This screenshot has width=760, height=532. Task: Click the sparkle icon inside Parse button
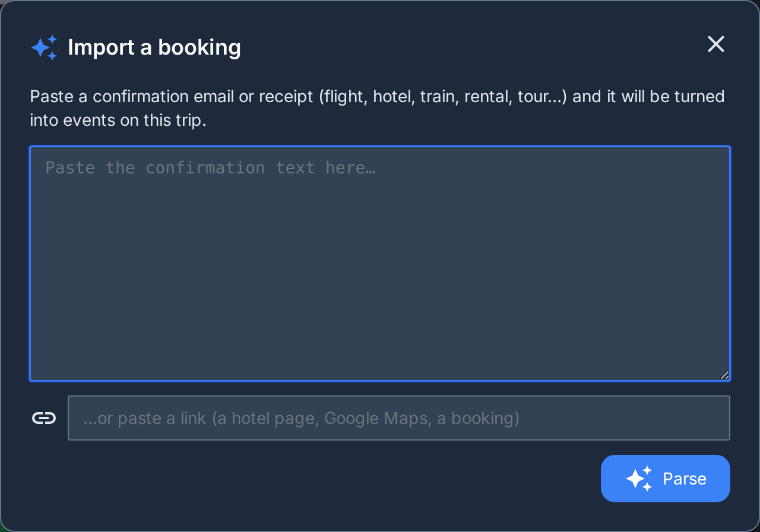(x=639, y=479)
